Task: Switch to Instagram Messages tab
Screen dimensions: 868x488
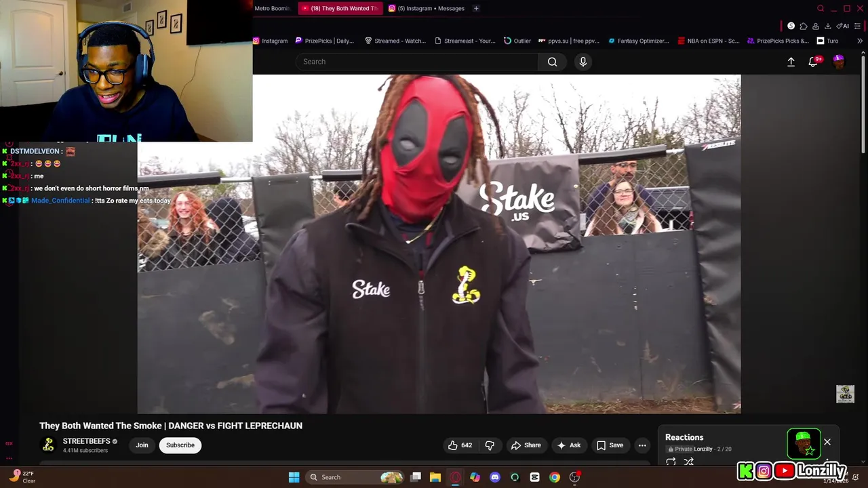Action: click(x=427, y=8)
